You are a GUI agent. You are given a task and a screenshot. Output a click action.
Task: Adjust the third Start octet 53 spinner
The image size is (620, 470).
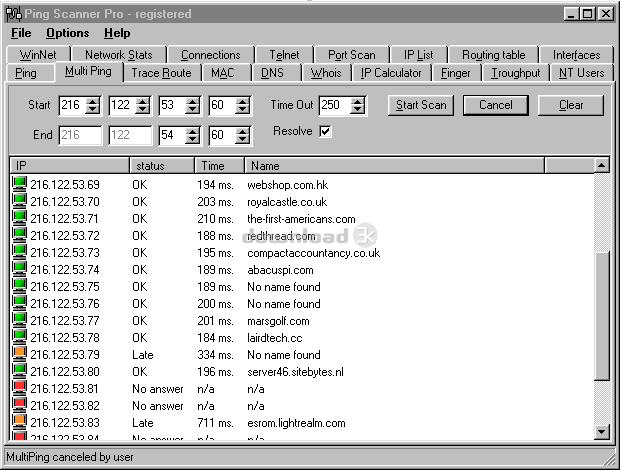(193, 106)
